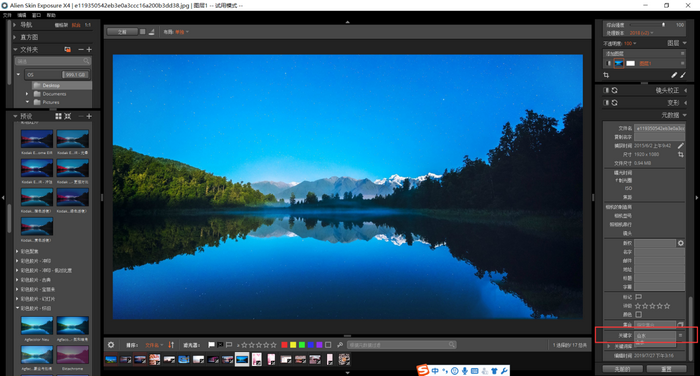
Task: Open the third menu bar item
Action: point(37,15)
